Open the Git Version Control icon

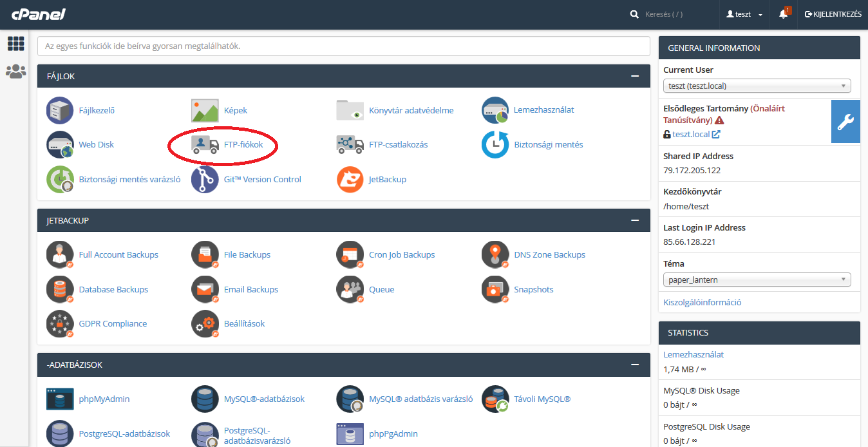coord(205,179)
